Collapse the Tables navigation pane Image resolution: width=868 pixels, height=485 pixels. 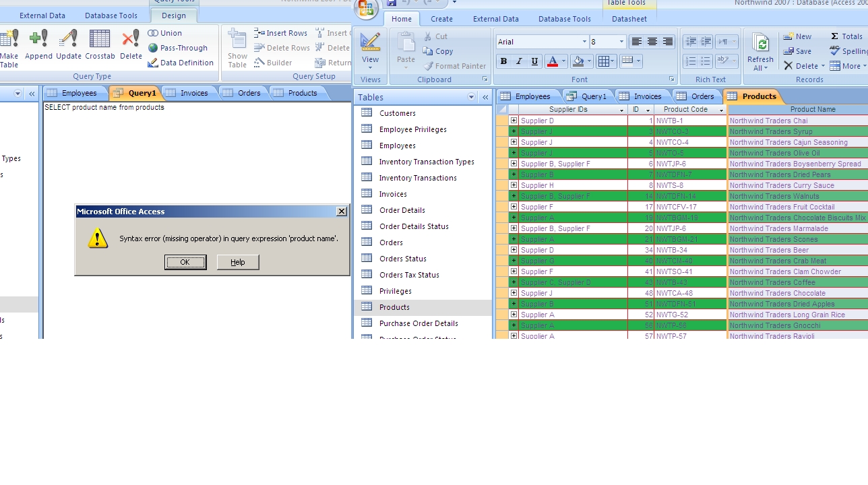click(x=485, y=97)
